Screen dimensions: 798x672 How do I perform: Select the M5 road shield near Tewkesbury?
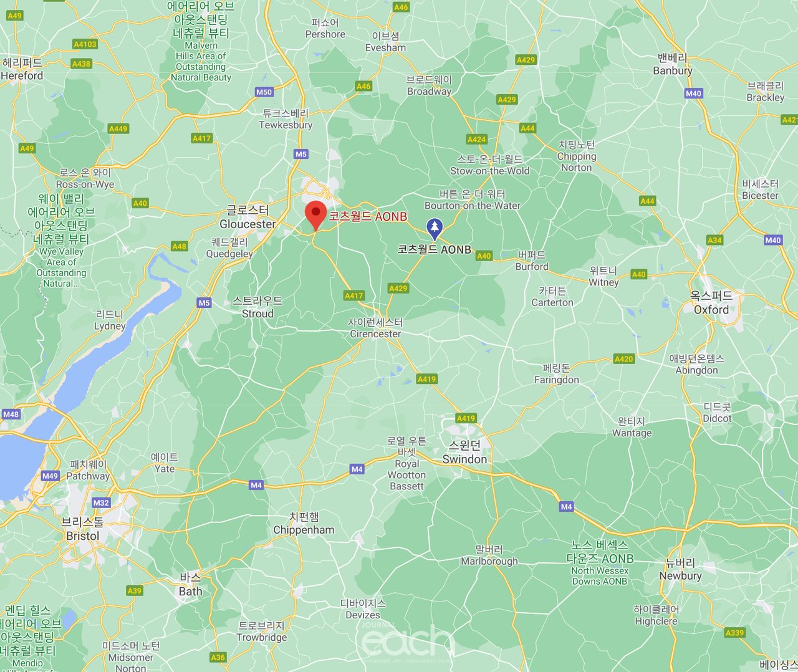[x=301, y=154]
